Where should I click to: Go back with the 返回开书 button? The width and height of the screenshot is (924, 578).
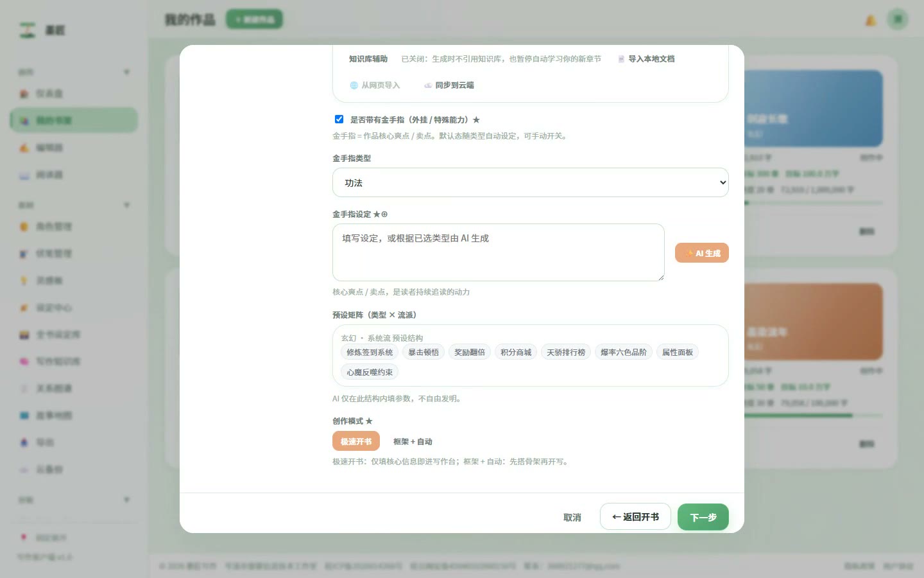coord(635,517)
